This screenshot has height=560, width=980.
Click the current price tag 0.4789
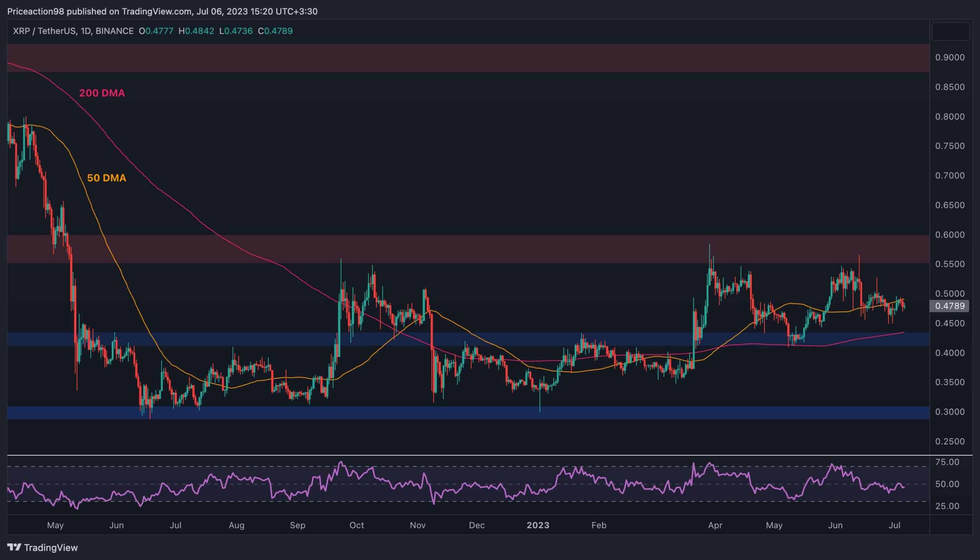(950, 306)
